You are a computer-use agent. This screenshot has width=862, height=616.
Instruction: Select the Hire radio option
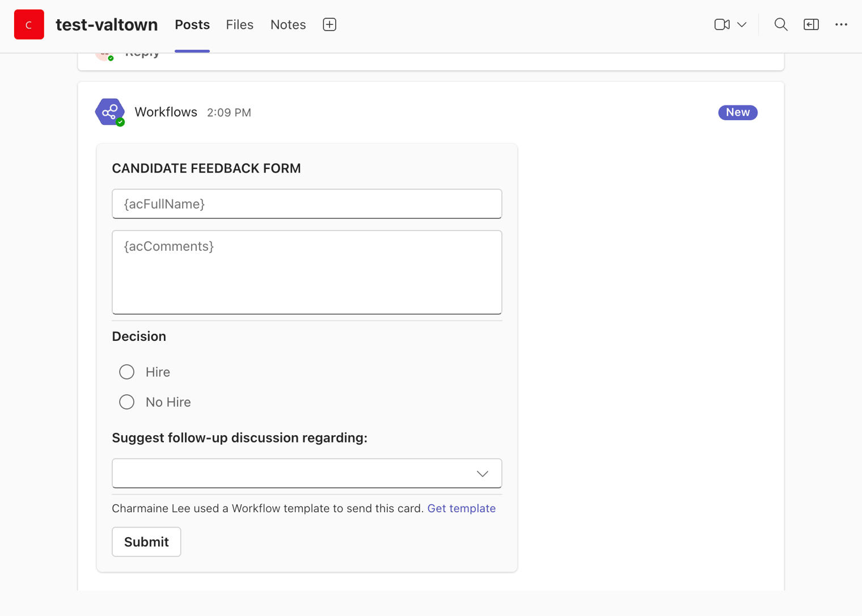pos(127,372)
